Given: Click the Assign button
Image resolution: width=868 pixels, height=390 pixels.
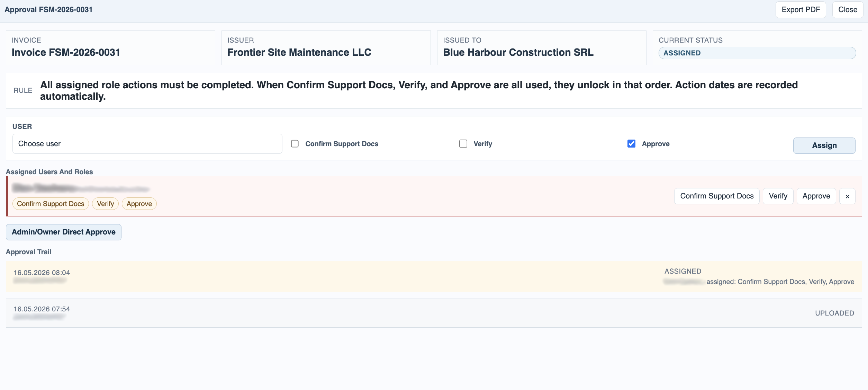Looking at the screenshot, I should 824,145.
